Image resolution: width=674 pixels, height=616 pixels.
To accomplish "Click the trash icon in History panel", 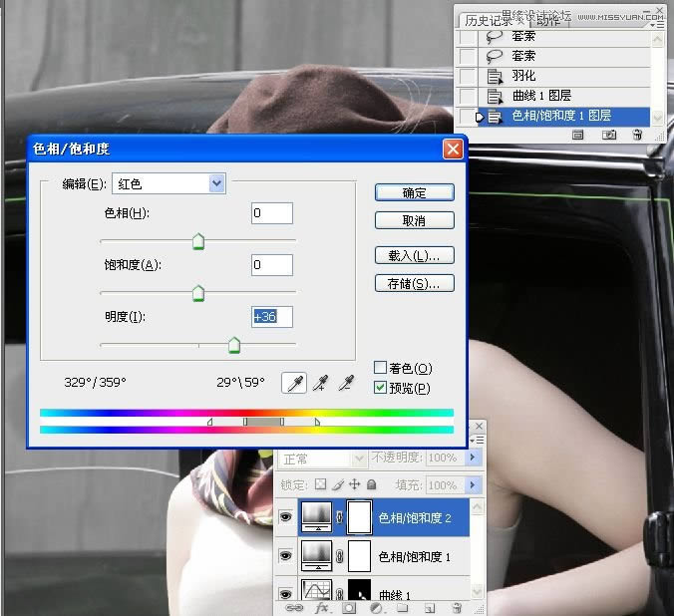I will [636, 135].
